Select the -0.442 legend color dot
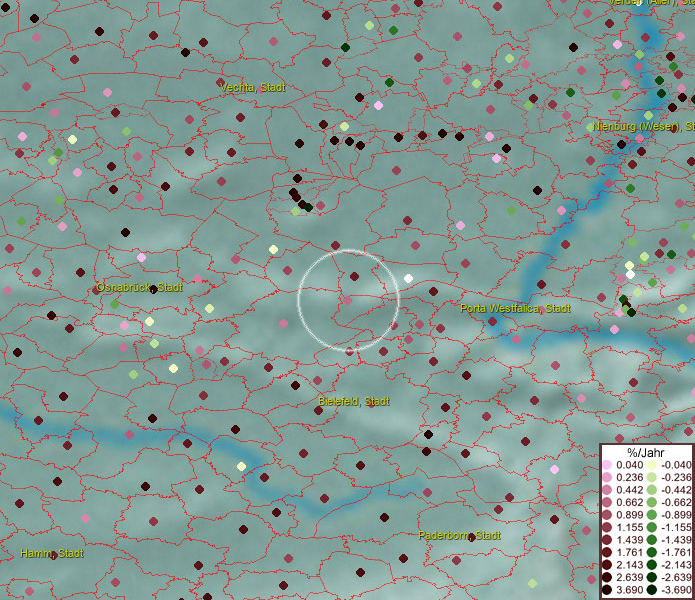 (x=652, y=490)
